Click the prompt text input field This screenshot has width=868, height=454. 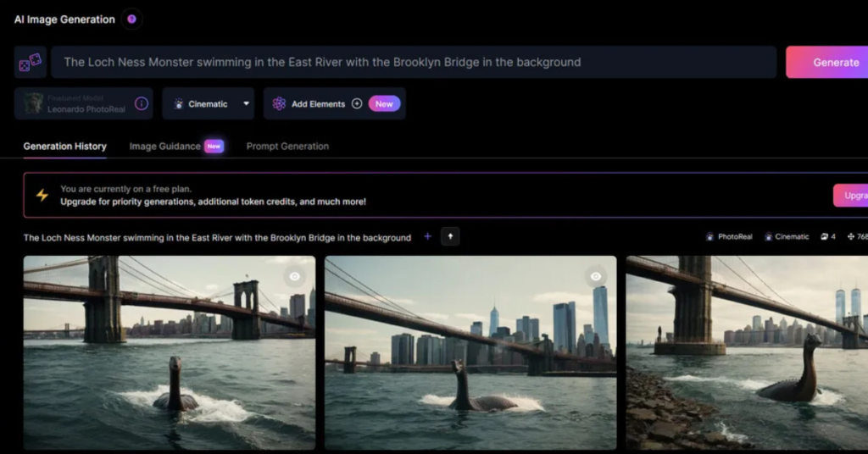pos(414,62)
